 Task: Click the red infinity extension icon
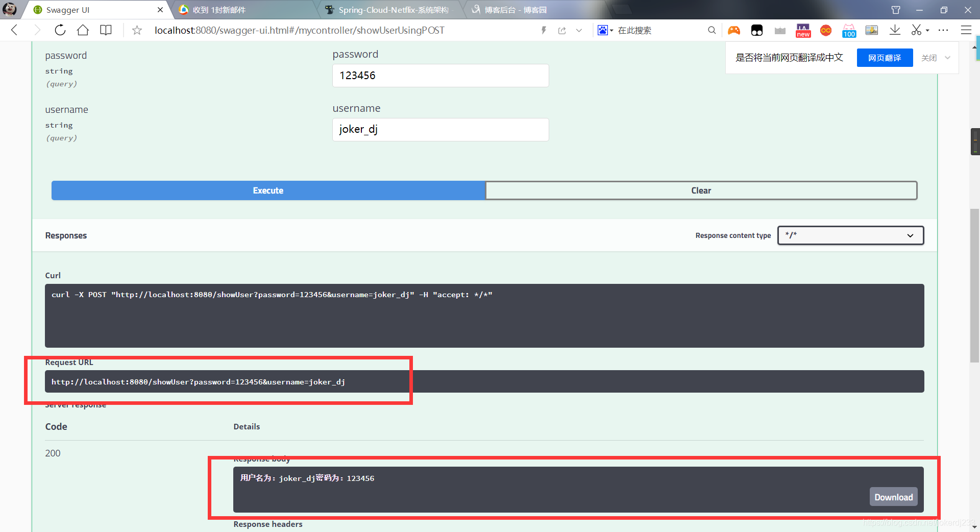pos(826,31)
